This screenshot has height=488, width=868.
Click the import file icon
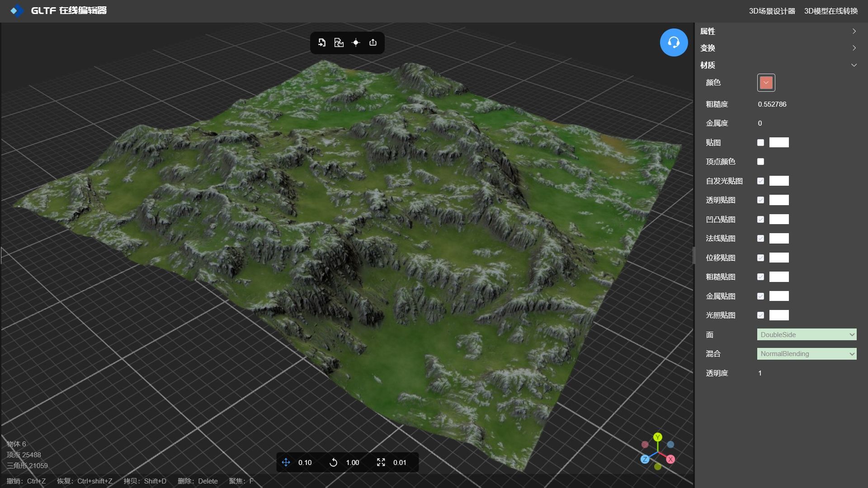(x=322, y=42)
